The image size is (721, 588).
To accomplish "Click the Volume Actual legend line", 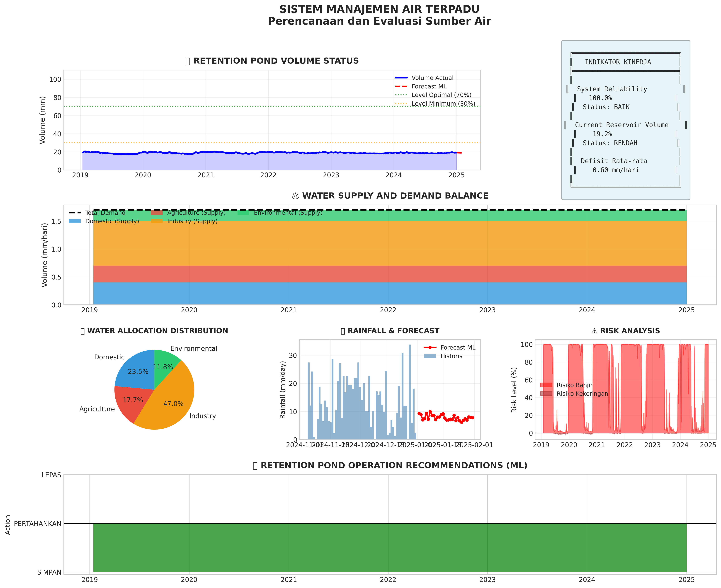I will 401,78.
